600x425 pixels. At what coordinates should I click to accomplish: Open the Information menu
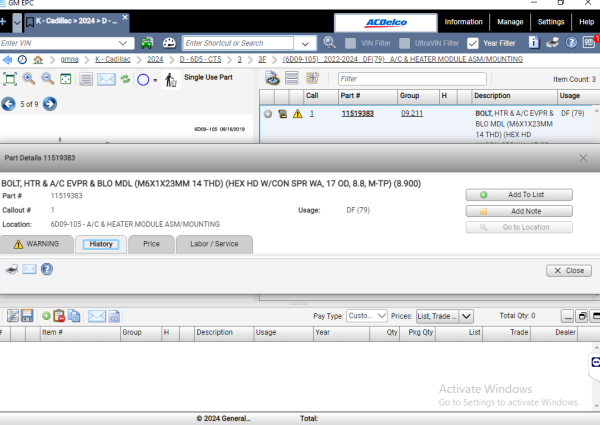point(463,22)
